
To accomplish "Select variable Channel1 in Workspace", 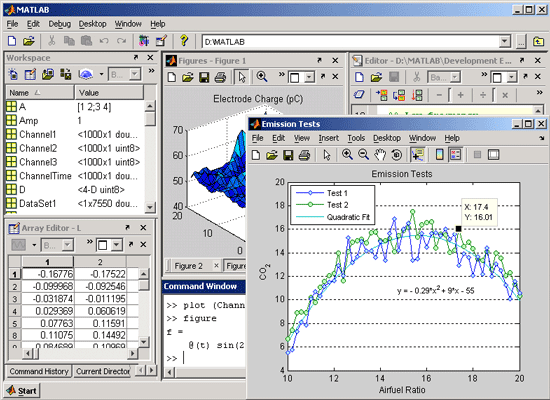I will [x=75, y=134].
